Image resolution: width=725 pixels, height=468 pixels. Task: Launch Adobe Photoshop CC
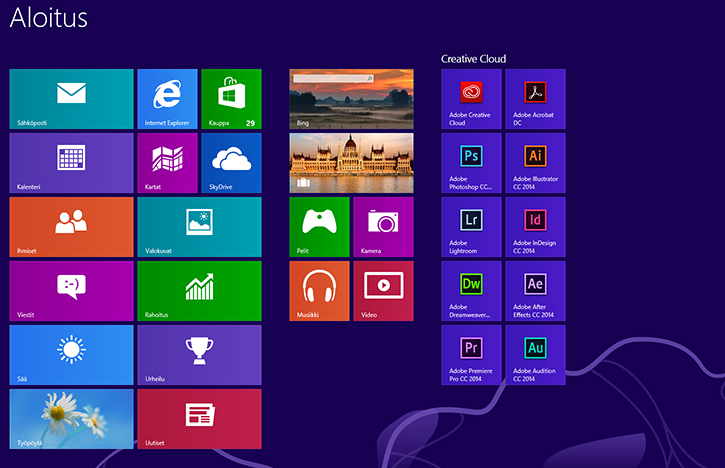[471, 163]
